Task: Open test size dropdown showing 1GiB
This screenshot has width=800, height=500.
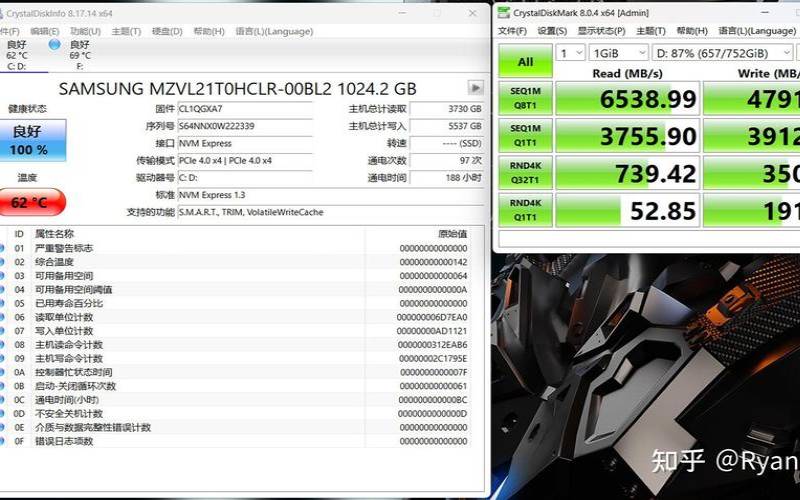Action: point(618,53)
